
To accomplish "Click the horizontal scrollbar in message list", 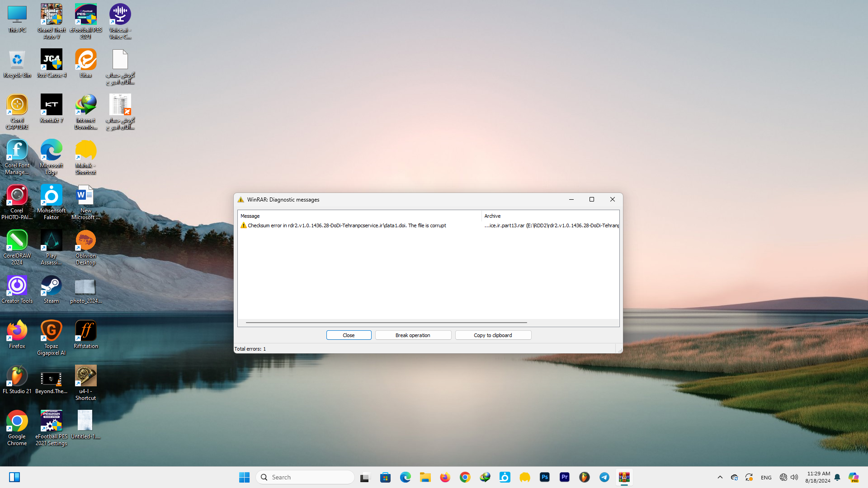I will [386, 323].
